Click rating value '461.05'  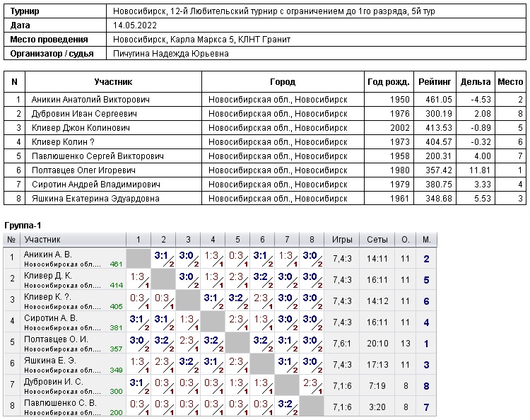[438, 100]
